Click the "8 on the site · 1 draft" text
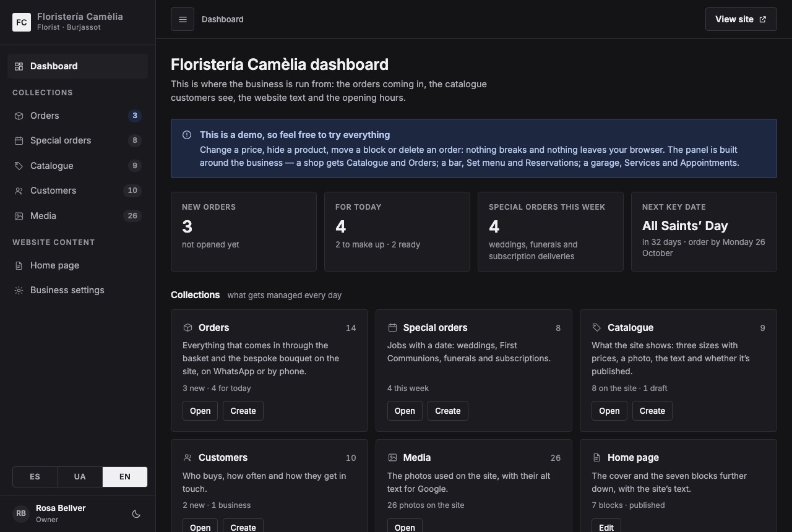The height and width of the screenshot is (532, 792). [x=629, y=388]
